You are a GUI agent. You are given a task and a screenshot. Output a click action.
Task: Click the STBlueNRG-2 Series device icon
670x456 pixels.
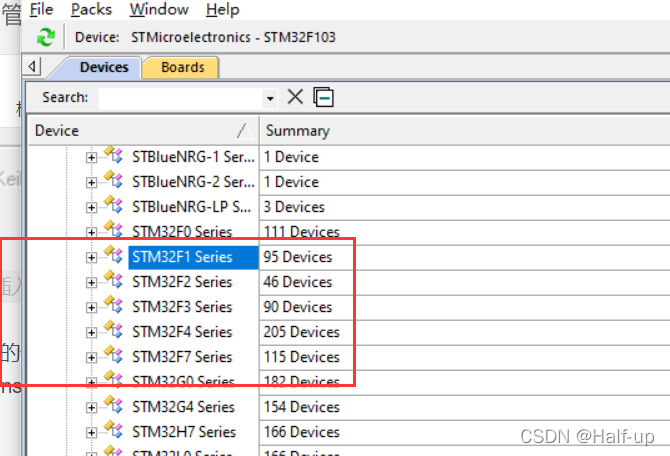point(114,180)
